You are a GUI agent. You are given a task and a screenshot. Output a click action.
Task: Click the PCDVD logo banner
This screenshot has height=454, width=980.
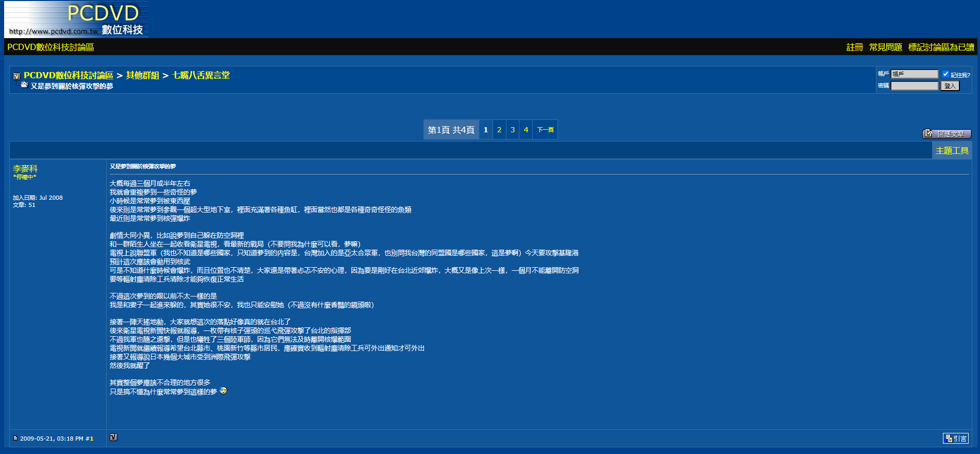coord(76,20)
